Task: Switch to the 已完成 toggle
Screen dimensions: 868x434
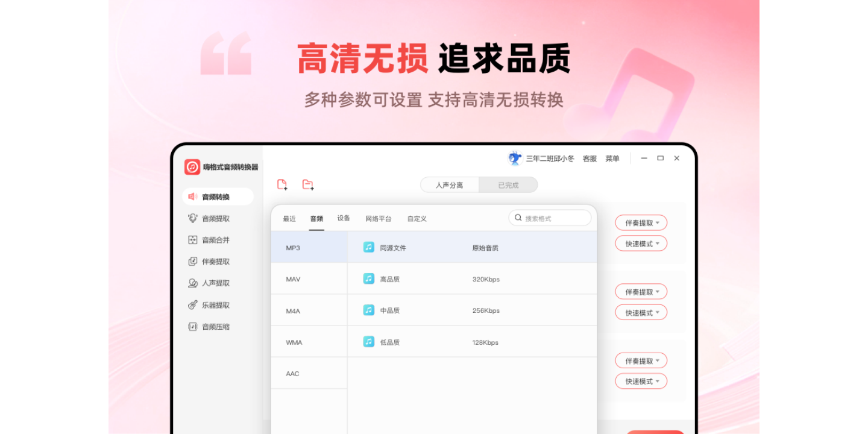Action: tap(508, 185)
